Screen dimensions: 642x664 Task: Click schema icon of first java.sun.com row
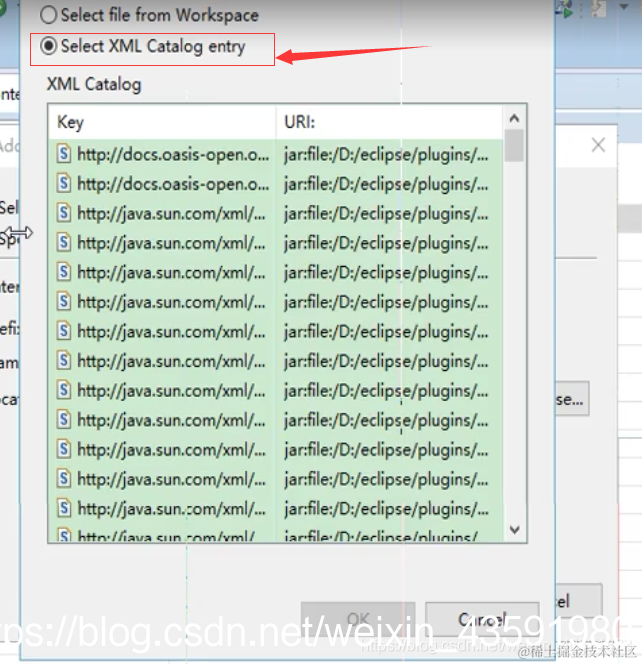tap(64, 213)
